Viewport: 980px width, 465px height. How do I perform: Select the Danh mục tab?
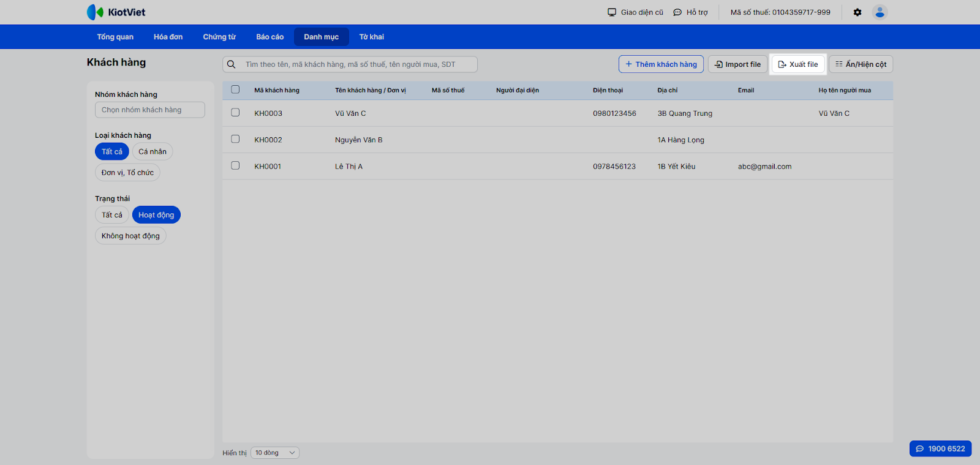click(322, 37)
